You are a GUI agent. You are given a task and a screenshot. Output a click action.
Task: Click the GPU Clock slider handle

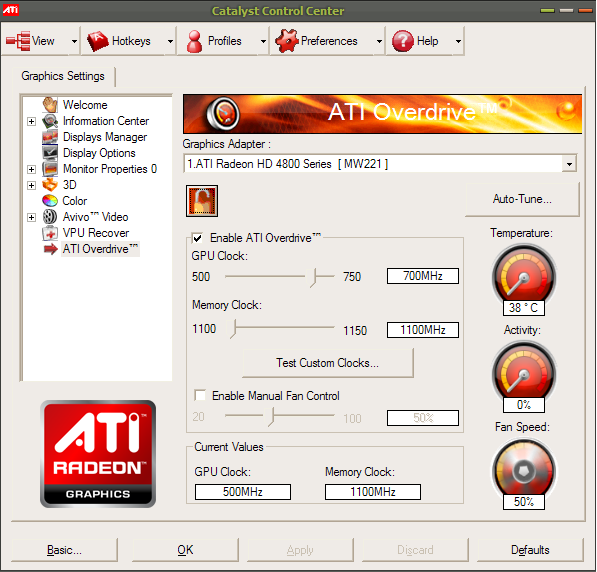point(314,277)
